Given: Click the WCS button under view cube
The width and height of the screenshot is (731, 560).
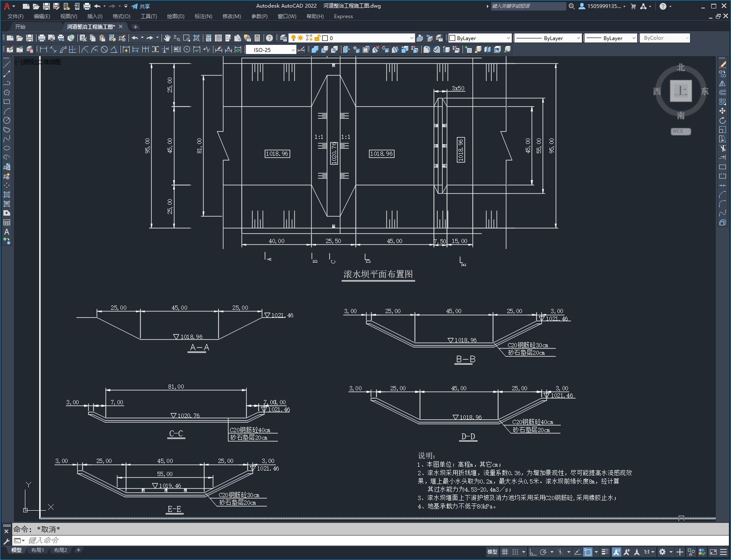Looking at the screenshot, I should point(680,131).
